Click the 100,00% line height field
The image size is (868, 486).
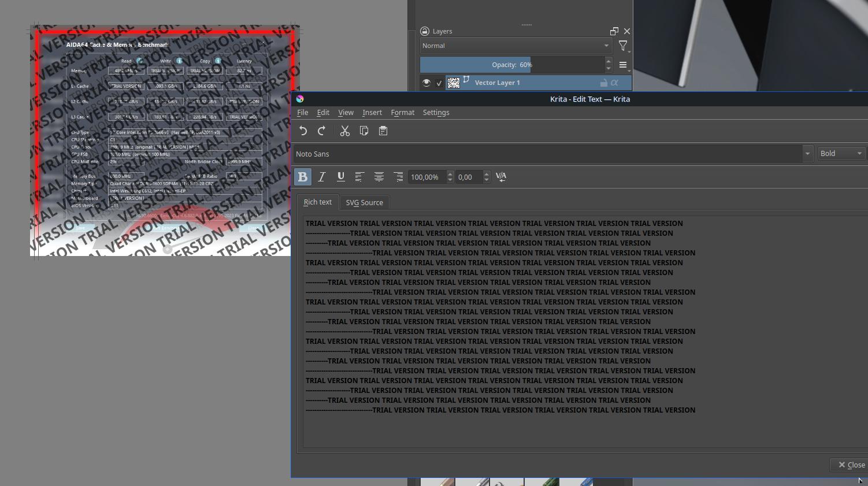coord(427,177)
